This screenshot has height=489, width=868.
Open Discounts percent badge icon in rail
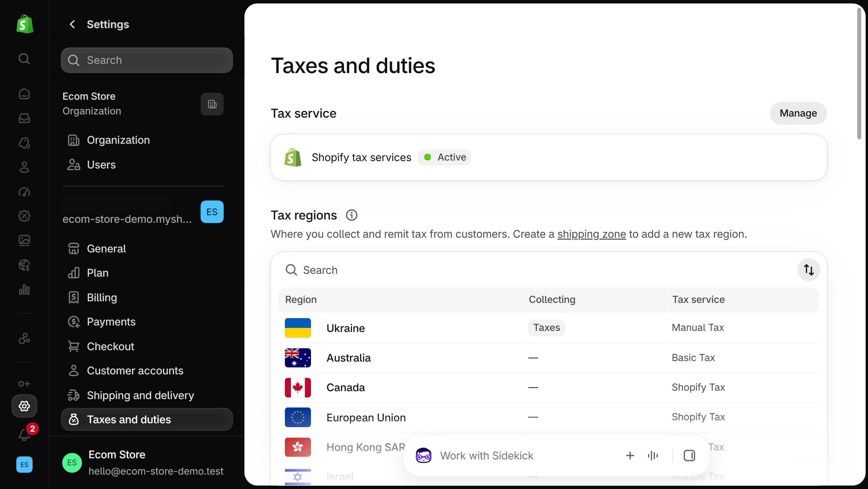[24, 216]
